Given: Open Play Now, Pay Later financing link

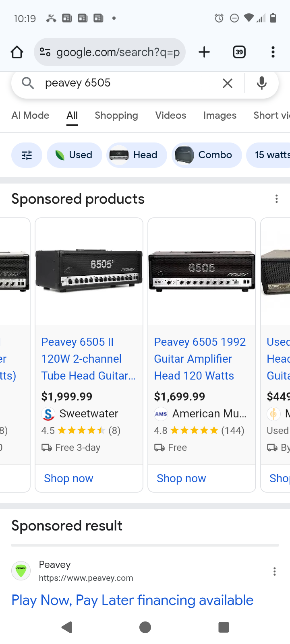Looking at the screenshot, I should coord(133,600).
